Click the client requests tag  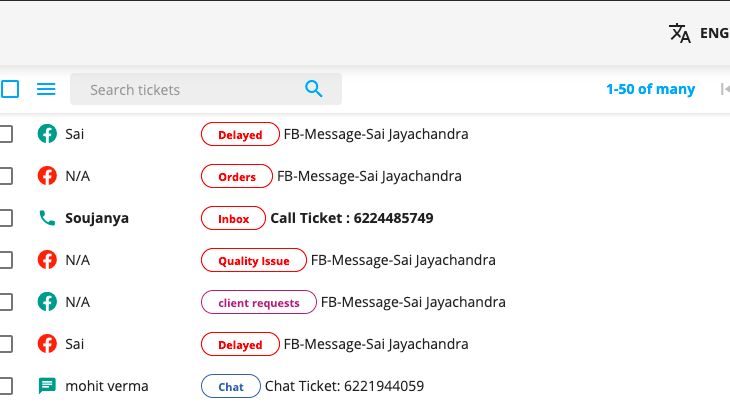pos(259,302)
